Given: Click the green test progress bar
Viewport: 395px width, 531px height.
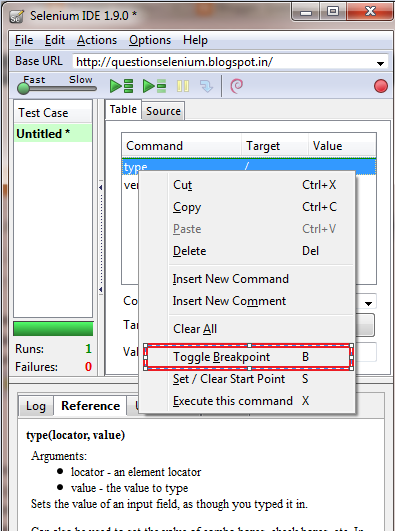Looking at the screenshot, I should coord(53,329).
